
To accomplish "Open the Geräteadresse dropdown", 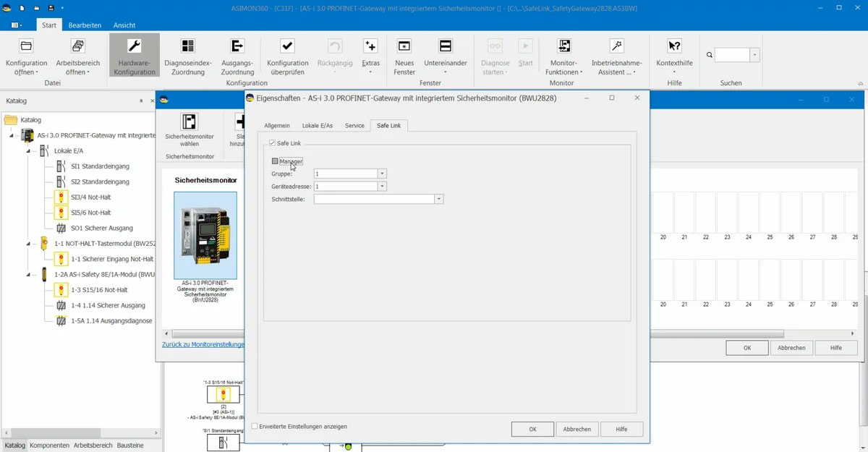I will pyautogui.click(x=383, y=187).
